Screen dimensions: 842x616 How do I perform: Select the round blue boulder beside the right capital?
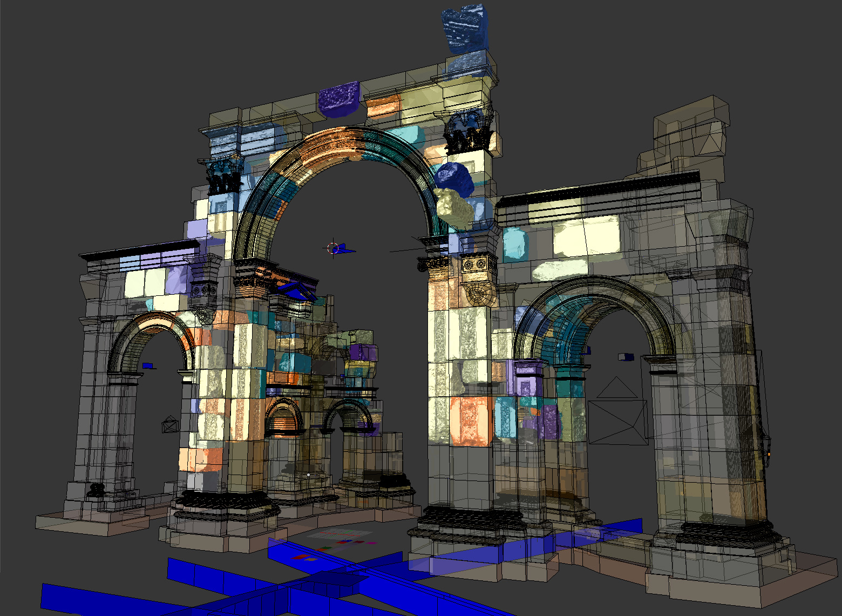point(454,178)
